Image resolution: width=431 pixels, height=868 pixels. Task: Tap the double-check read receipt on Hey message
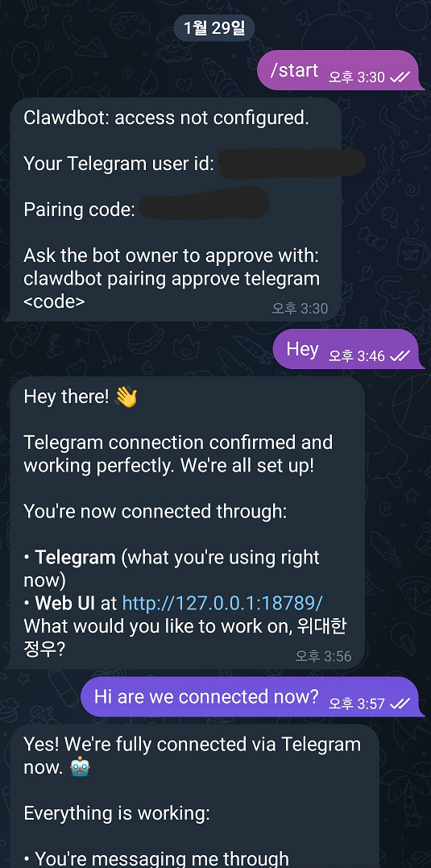click(400, 356)
